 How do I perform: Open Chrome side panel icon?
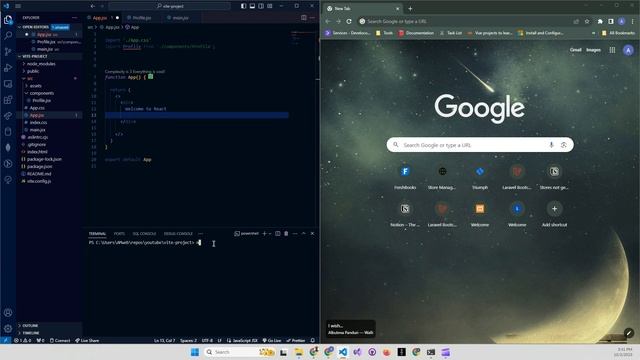[611, 21]
